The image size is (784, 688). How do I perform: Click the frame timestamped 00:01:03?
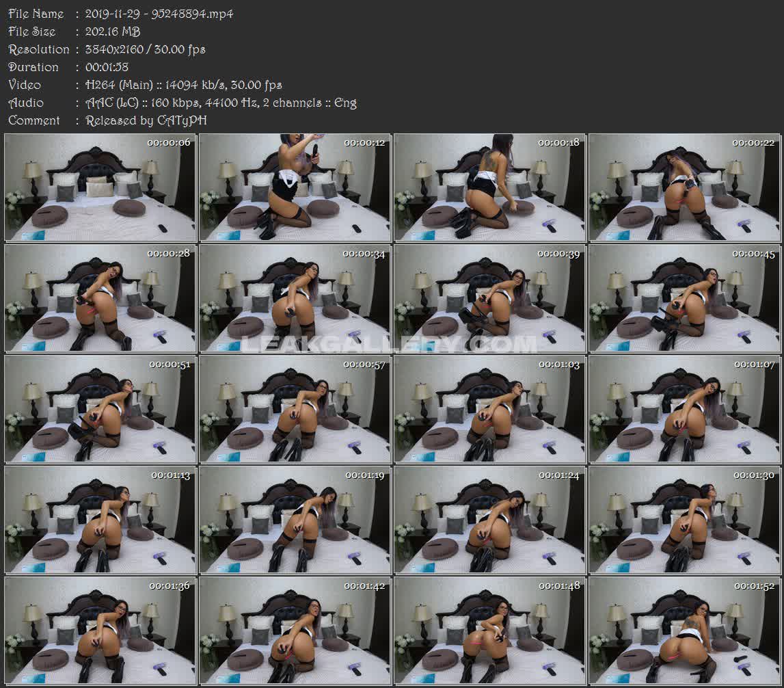point(489,410)
